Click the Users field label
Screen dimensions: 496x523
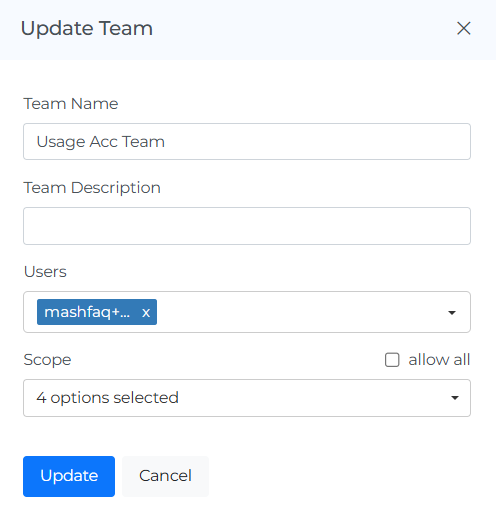45,272
